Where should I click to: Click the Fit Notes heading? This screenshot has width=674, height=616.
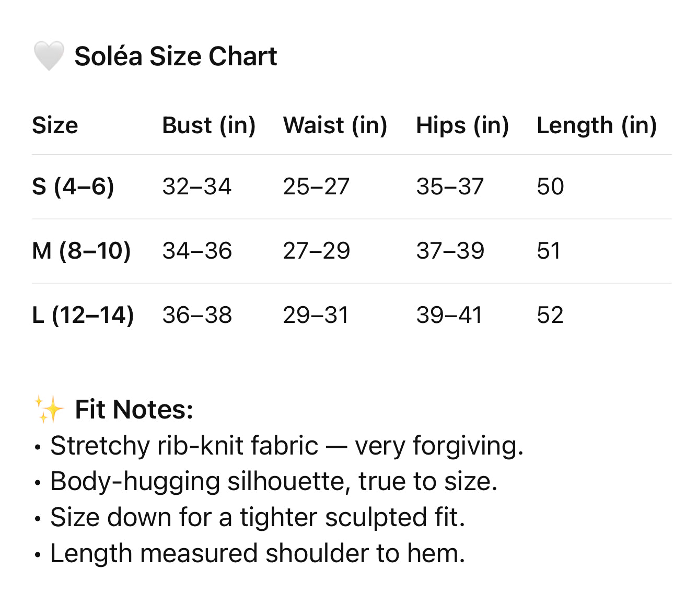click(x=134, y=409)
